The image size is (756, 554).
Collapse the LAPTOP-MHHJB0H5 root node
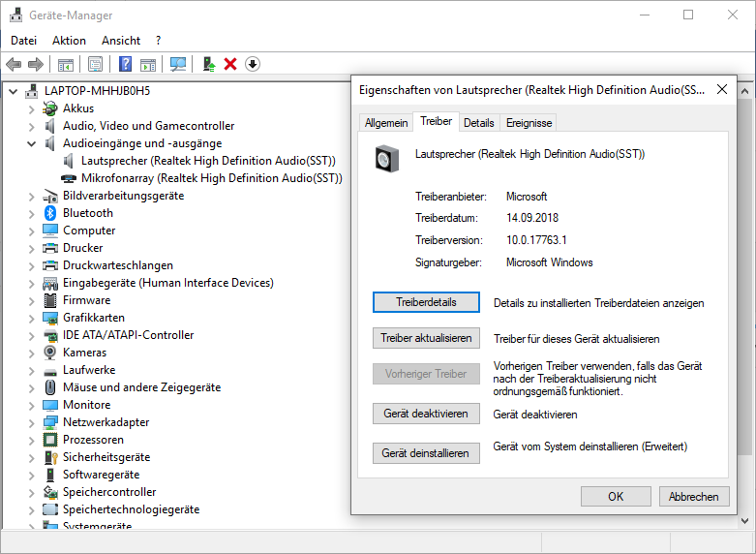14,91
